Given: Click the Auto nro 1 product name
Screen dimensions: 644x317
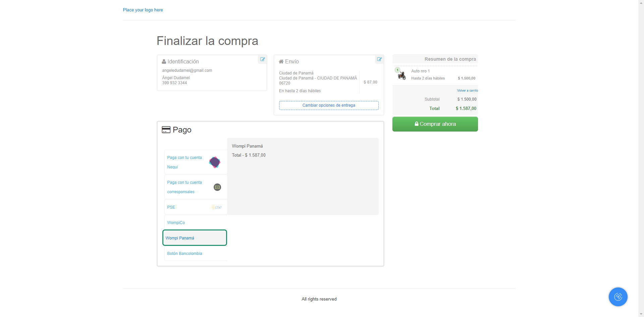Looking at the screenshot, I should click(x=420, y=71).
